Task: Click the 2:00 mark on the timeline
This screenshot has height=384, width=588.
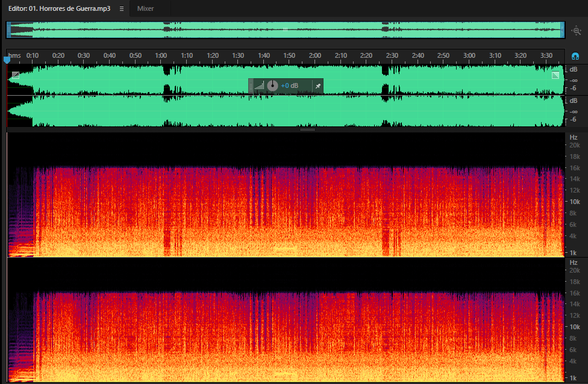Action: tap(315, 55)
